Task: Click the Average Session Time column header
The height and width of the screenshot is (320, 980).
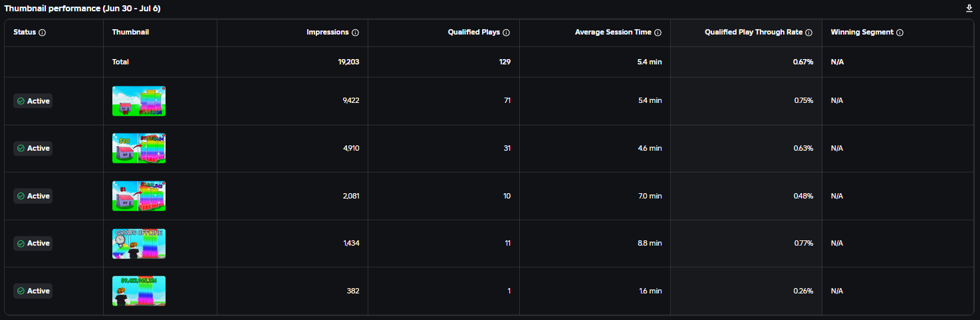Action: click(x=613, y=33)
